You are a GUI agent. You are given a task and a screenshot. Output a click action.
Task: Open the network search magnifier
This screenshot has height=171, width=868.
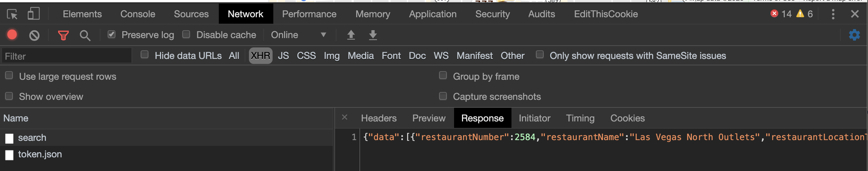click(85, 35)
